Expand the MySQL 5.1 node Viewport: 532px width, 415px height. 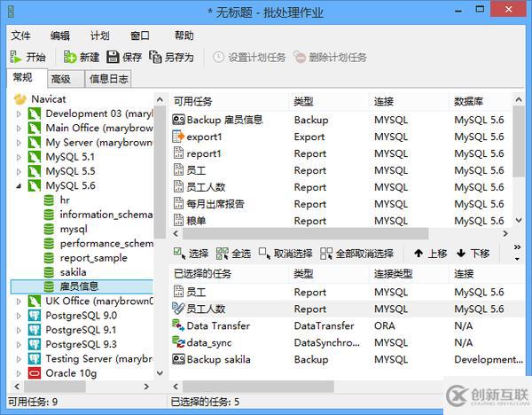click(19, 157)
